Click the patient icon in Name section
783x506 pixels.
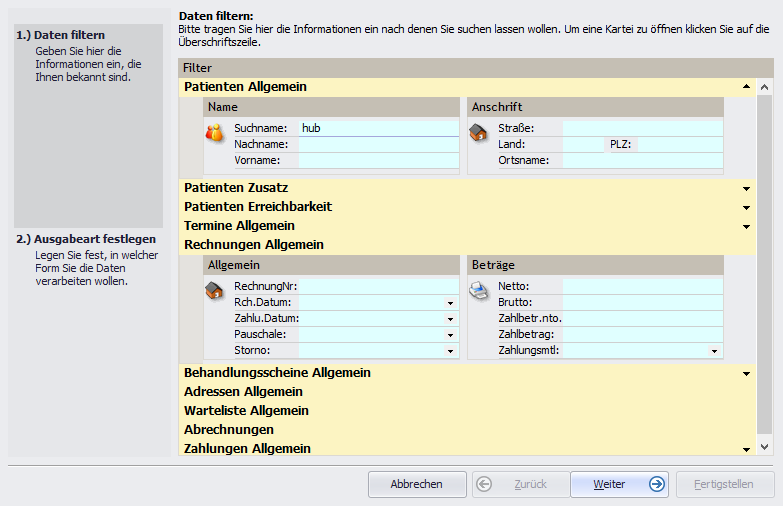tap(214, 132)
